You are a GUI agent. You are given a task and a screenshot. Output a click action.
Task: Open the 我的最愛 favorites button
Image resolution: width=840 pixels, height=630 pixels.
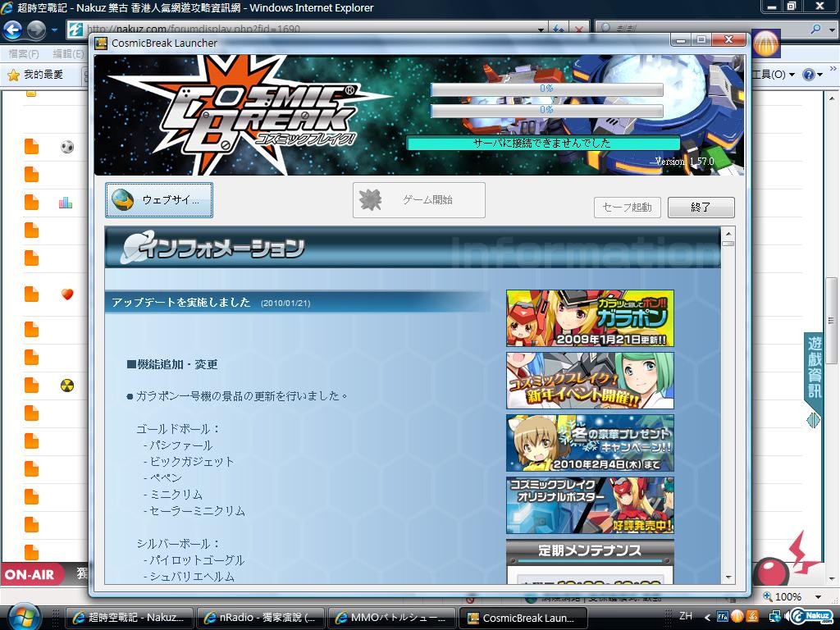36,75
